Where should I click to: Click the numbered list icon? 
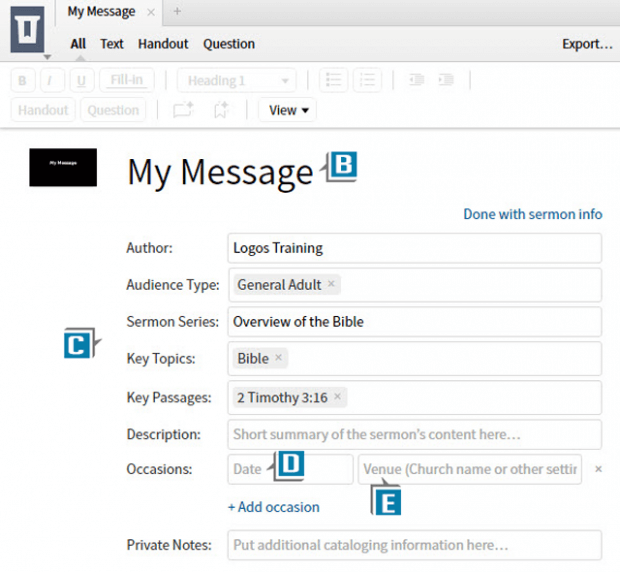(x=367, y=80)
